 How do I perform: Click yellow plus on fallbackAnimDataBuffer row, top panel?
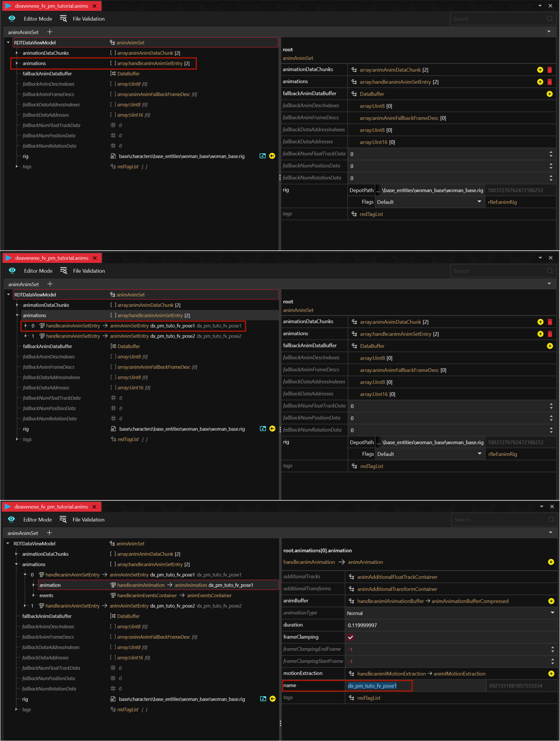[550, 94]
